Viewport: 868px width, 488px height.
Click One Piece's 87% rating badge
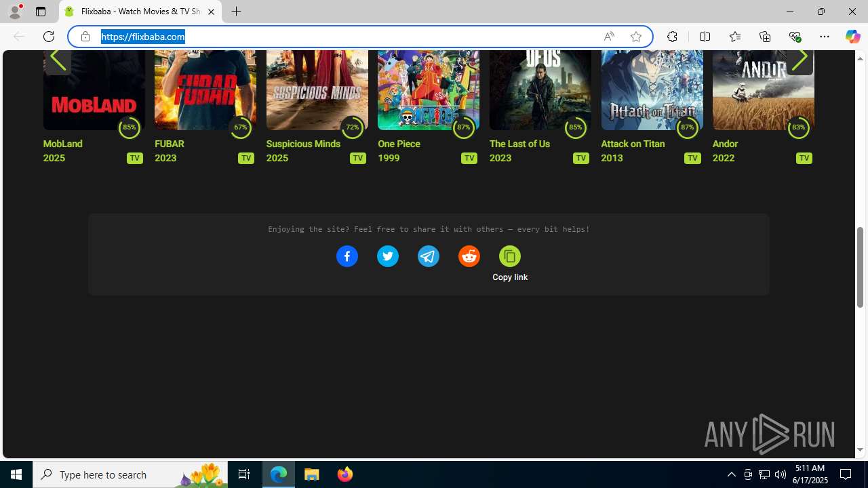pos(464,127)
